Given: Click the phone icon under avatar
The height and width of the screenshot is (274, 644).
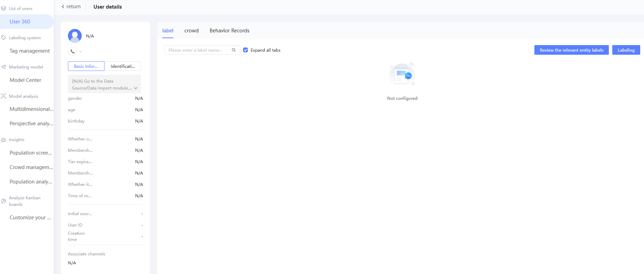Looking at the screenshot, I should point(72,51).
